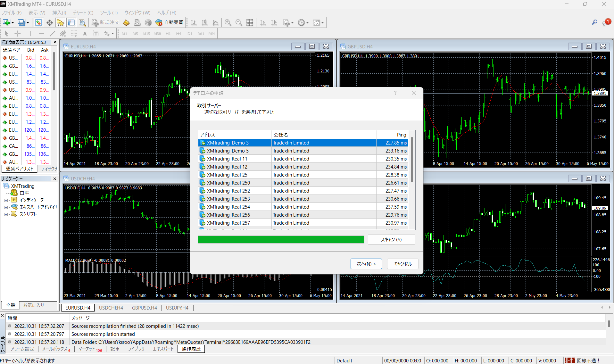Switch to the GBPUSD,H4 chart tab

(144, 308)
